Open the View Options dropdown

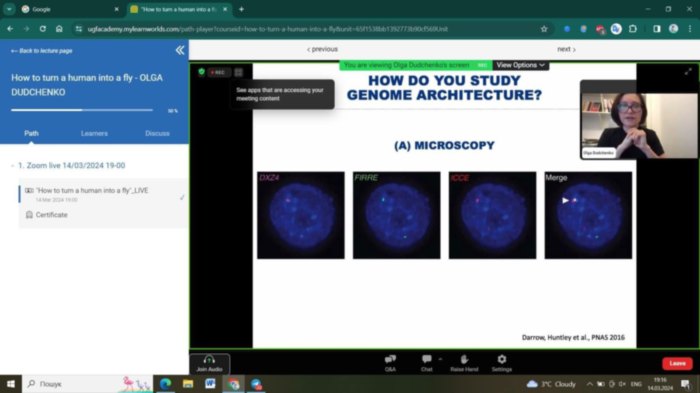521,65
